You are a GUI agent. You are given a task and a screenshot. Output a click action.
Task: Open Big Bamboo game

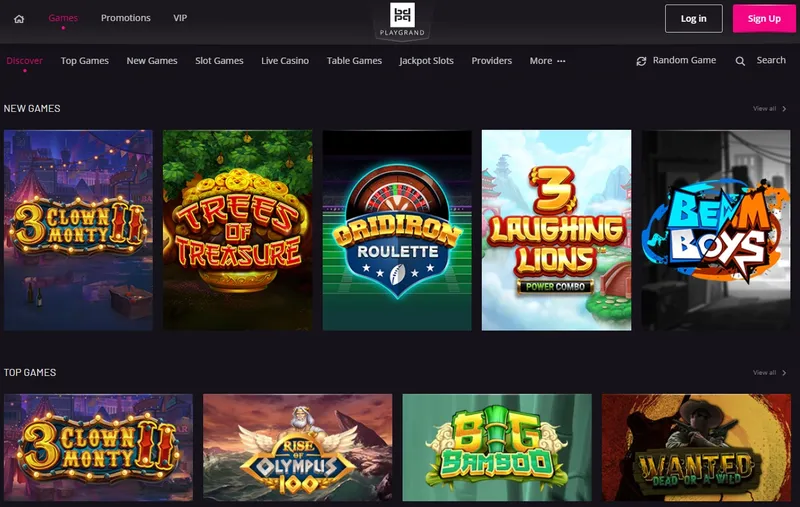(497, 447)
